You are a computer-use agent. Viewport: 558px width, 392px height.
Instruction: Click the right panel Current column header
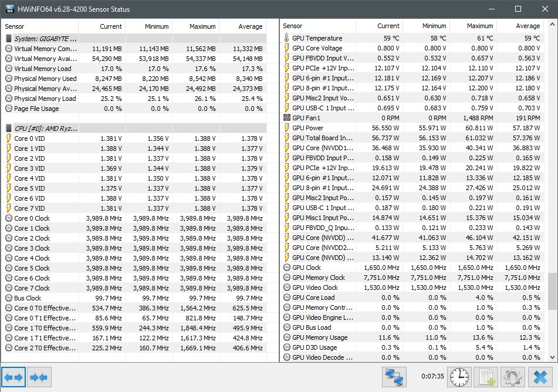click(380, 26)
